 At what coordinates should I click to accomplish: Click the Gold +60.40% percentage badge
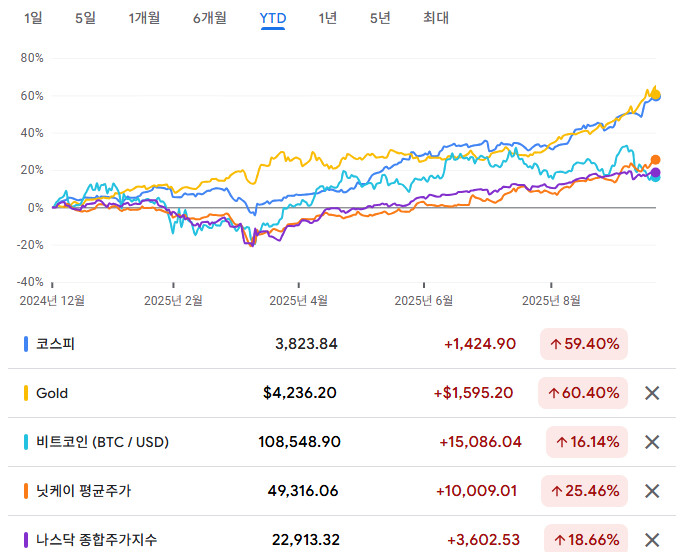tap(583, 393)
